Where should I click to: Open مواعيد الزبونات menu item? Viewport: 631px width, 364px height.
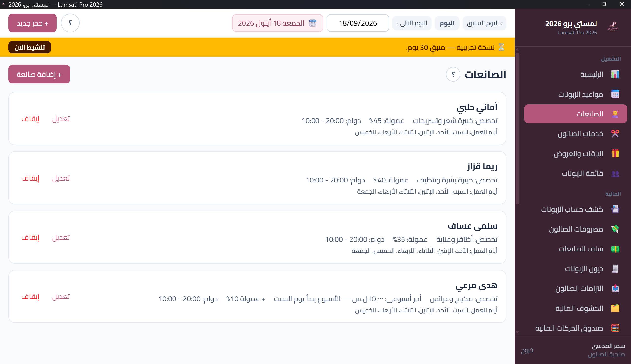point(576,94)
